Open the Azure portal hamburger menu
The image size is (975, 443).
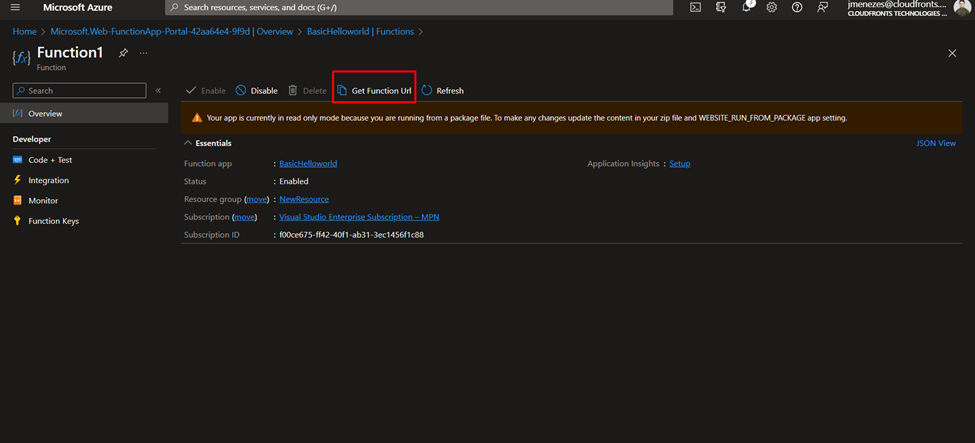click(x=16, y=7)
